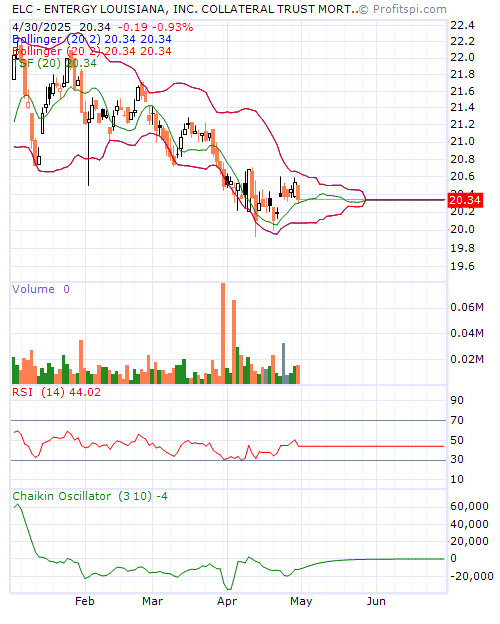
Task: Click the Volume 0 label
Action: [41, 289]
